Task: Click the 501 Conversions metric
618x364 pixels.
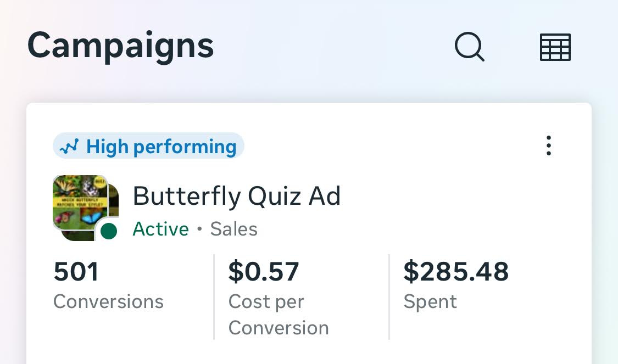Action: click(76, 271)
